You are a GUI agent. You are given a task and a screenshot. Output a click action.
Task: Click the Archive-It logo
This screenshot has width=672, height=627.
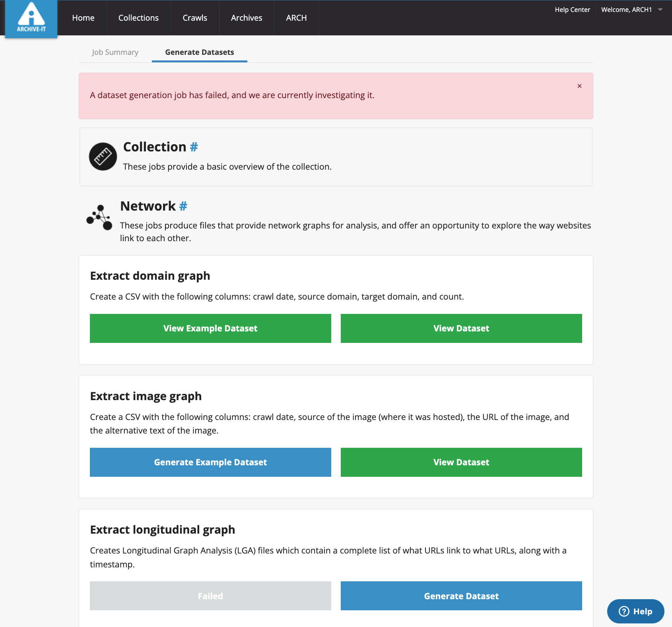(31, 18)
